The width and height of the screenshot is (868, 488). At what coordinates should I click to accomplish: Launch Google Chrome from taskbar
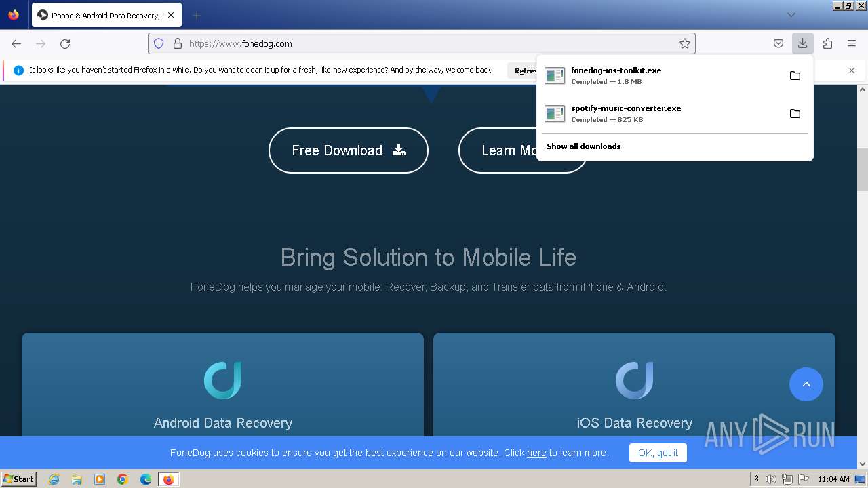click(x=123, y=479)
